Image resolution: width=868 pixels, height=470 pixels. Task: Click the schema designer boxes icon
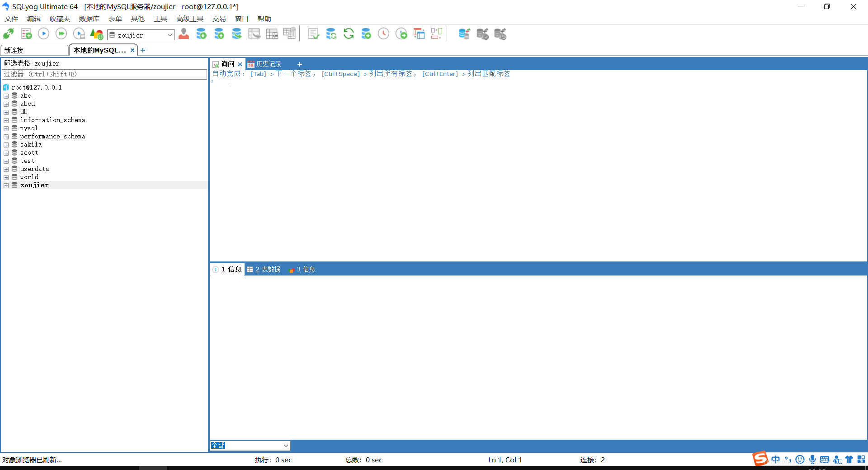pos(437,34)
